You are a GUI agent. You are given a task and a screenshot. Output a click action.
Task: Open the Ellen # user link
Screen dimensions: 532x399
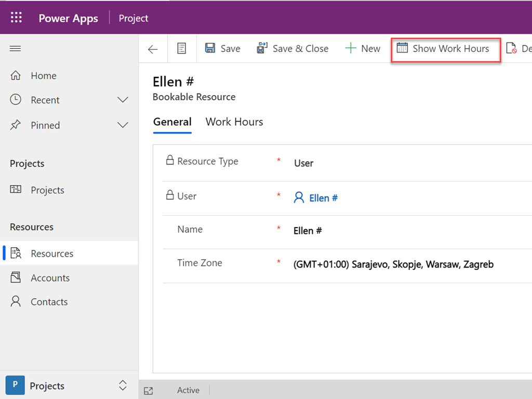pyautogui.click(x=323, y=198)
